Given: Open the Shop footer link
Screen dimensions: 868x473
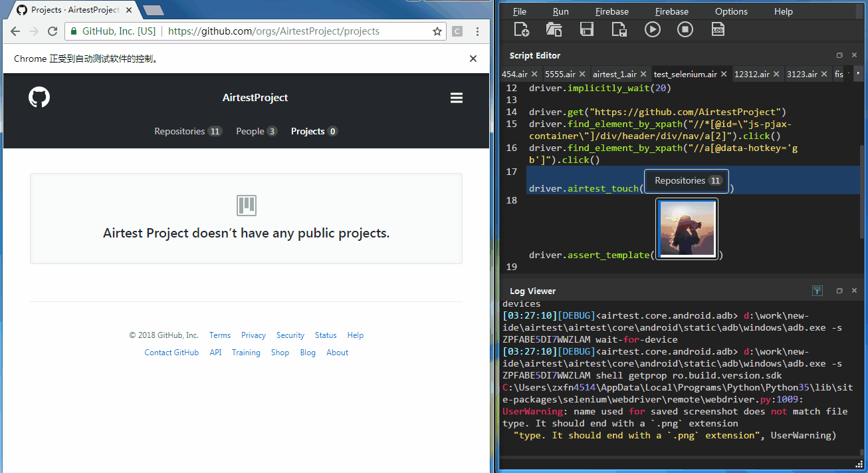Looking at the screenshot, I should click(280, 353).
